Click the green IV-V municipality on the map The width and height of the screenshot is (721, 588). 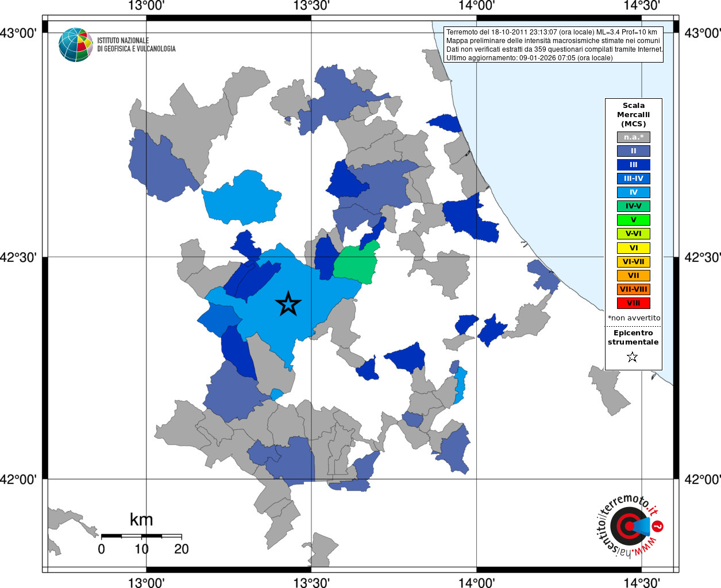pos(357,264)
